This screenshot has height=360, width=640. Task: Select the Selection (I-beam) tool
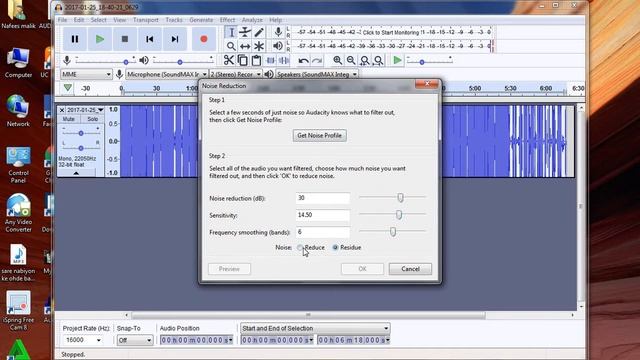(231, 32)
